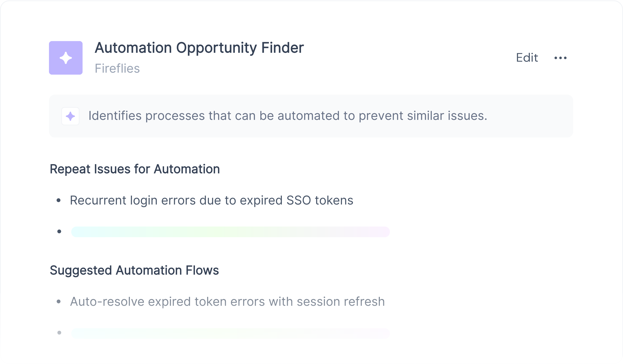Click the bullet before Recurrent login errors
The image size is (623, 364).
pyautogui.click(x=59, y=200)
